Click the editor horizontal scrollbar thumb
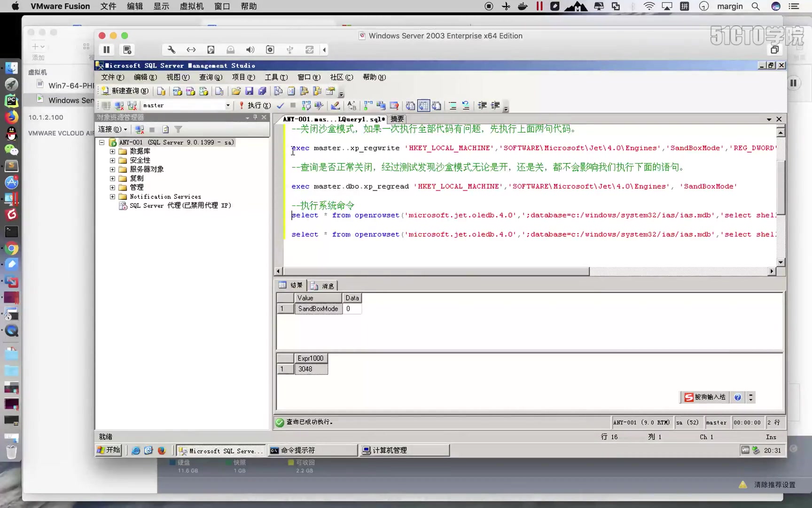812x508 pixels. pyautogui.click(x=437, y=271)
